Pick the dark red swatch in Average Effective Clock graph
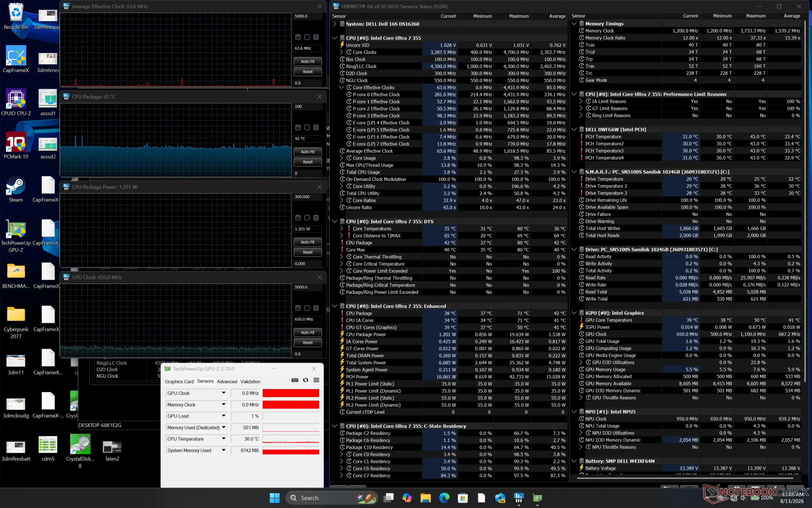Image resolution: width=812 pixels, height=508 pixels. [298, 37]
